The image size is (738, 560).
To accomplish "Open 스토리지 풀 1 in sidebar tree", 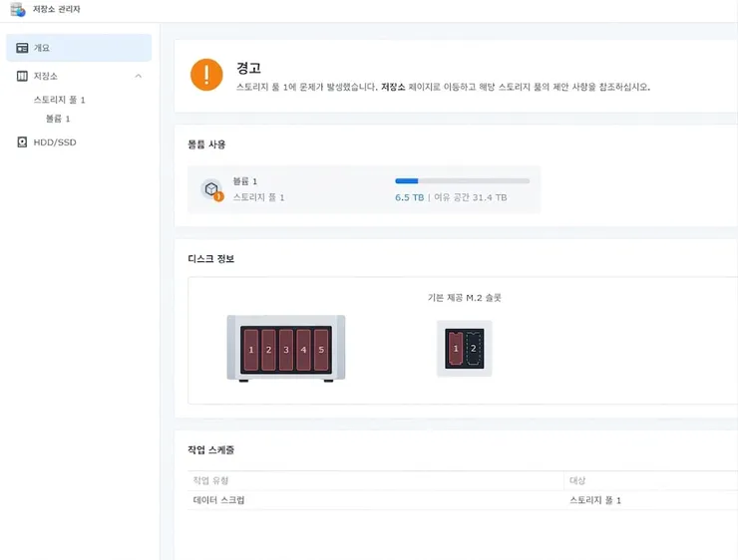I will (59, 100).
